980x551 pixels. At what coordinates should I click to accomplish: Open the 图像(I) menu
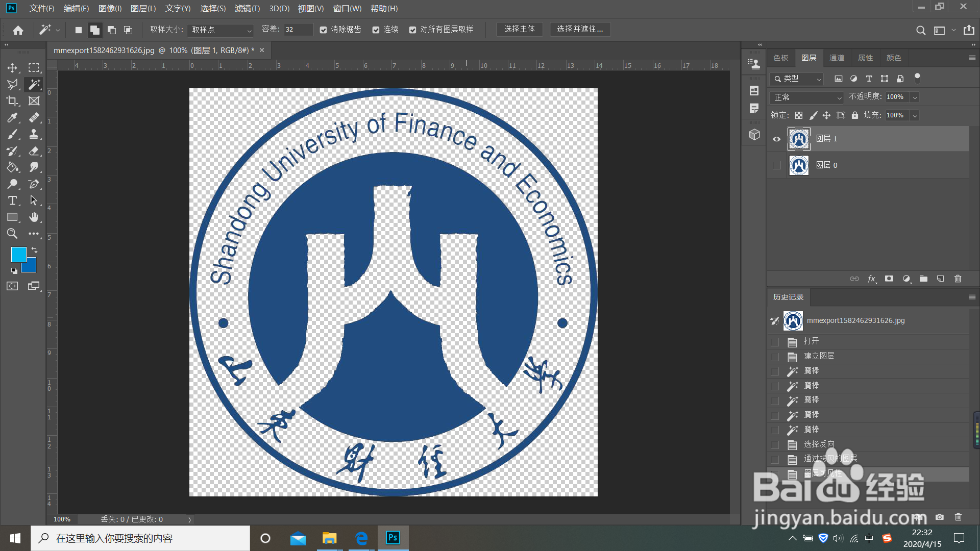click(x=110, y=9)
